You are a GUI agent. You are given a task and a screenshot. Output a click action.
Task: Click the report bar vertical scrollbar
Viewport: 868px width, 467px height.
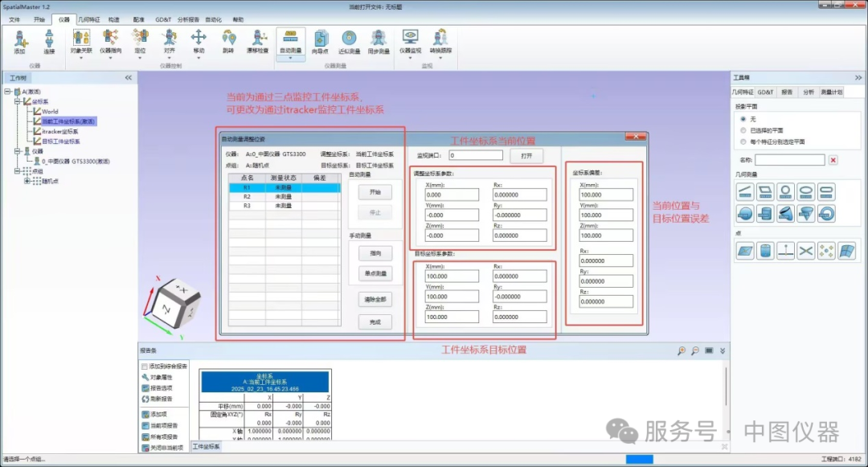[727, 386]
